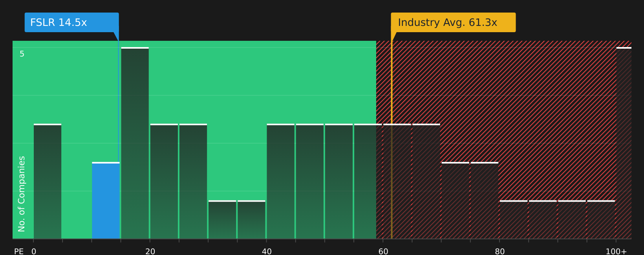Click the orange industry average line
The image size is (644, 255).
(392, 140)
